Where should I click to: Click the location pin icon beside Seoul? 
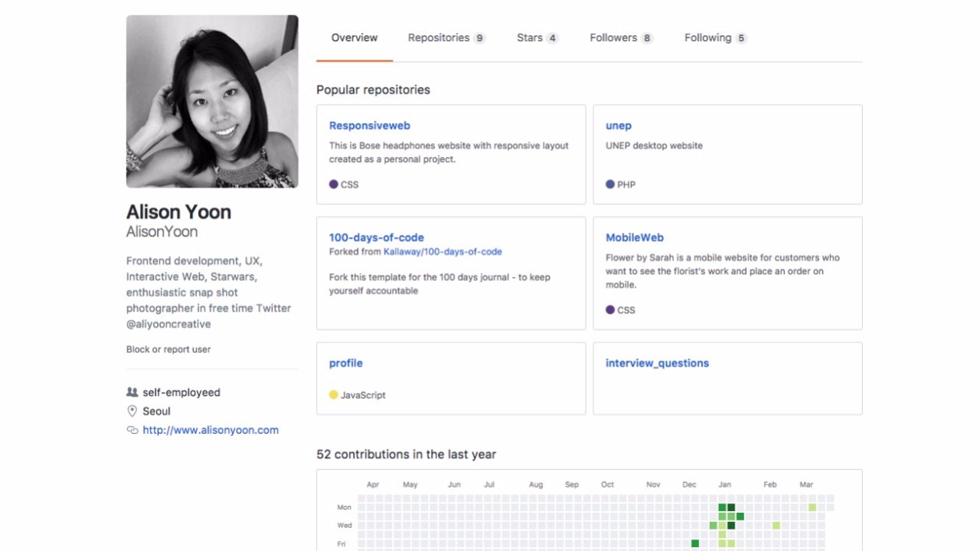coord(132,411)
